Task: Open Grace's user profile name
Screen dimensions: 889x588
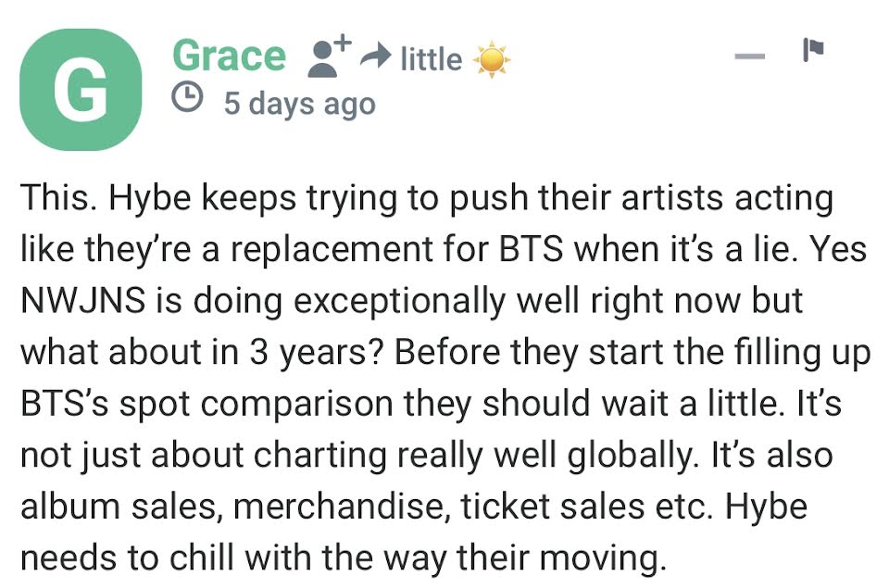Action: (229, 56)
